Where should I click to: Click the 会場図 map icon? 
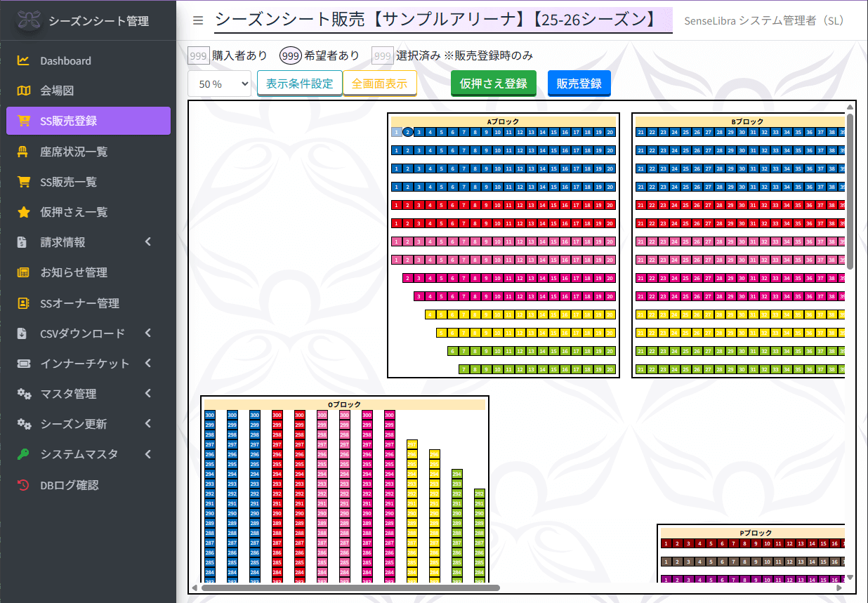pos(24,91)
